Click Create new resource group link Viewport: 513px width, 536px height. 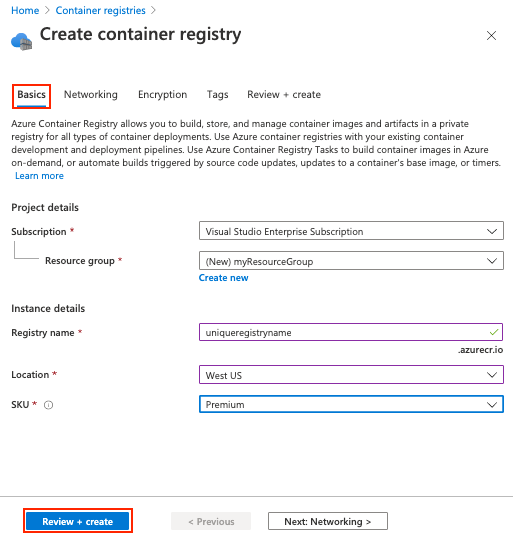224,278
